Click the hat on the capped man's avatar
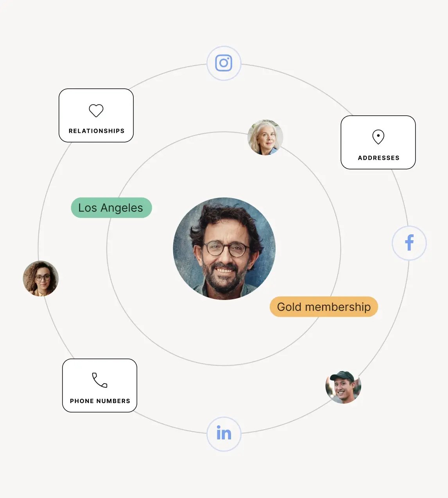Screen dimensions: 448x498 point(342,376)
